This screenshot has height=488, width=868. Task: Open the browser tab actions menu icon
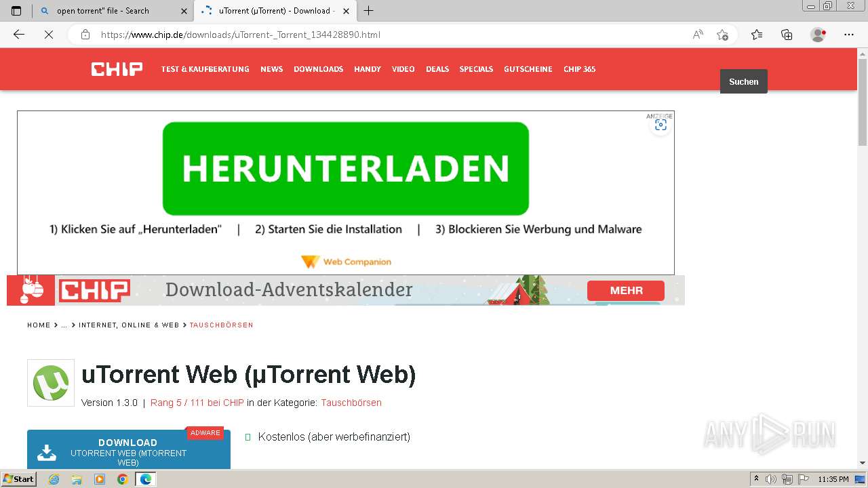click(x=16, y=11)
